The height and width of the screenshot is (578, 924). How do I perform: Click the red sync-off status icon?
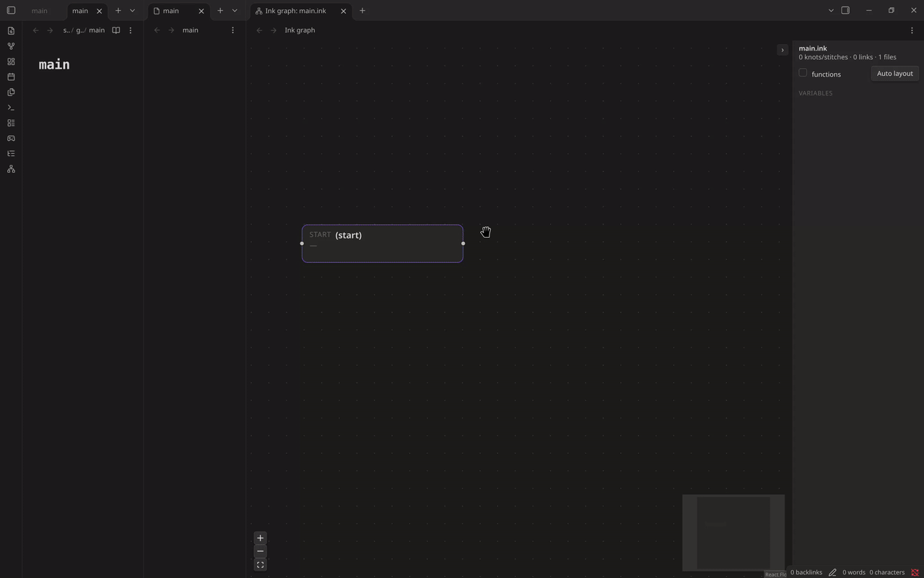[x=915, y=572]
